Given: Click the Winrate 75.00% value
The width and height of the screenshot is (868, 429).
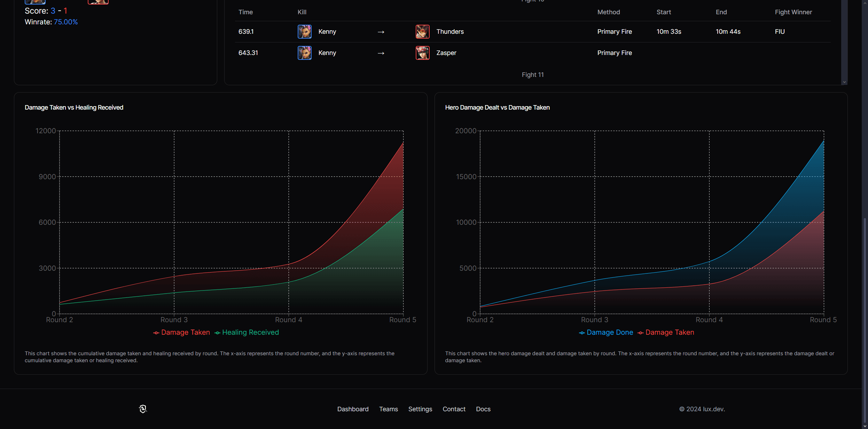Looking at the screenshot, I should (66, 22).
